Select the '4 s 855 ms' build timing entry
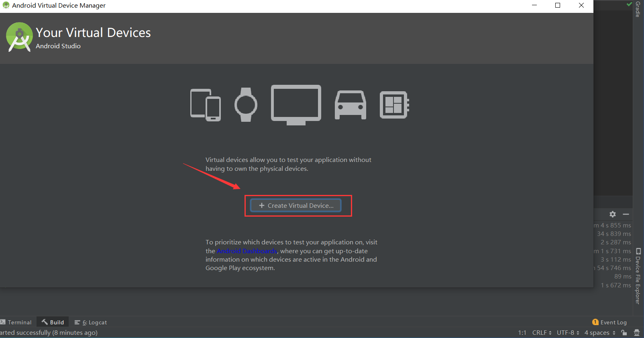Image resolution: width=644 pixels, height=338 pixels. 612,225
